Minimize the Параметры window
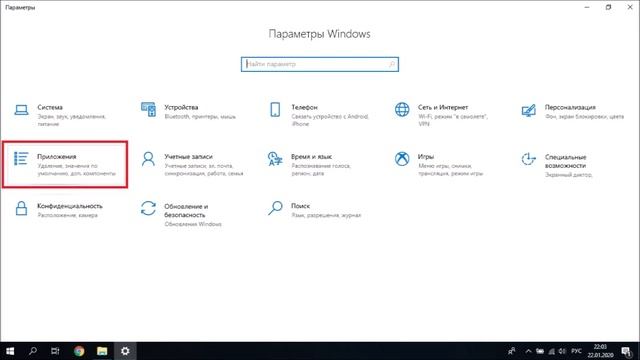Screen dimensions: 640x360 [x=587, y=7]
